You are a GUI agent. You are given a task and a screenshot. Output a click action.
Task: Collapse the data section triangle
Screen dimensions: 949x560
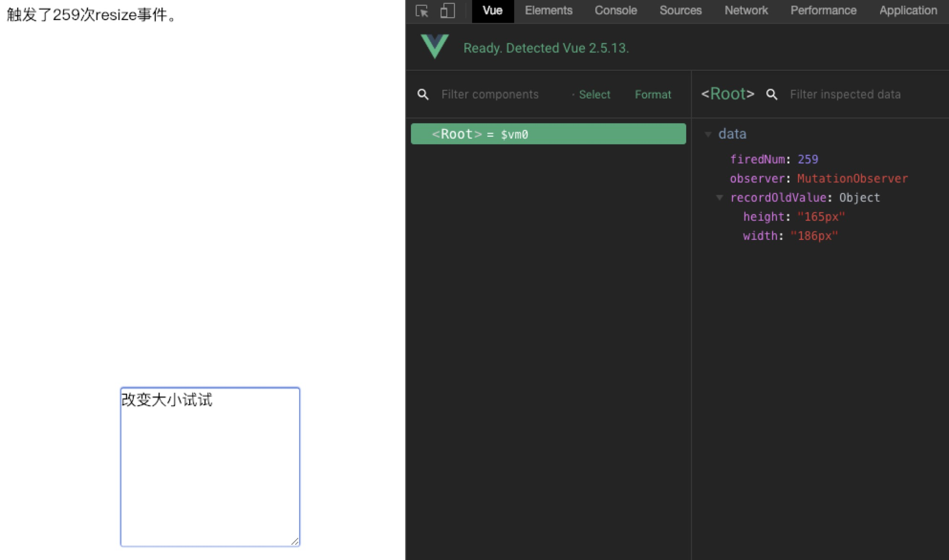pos(708,135)
